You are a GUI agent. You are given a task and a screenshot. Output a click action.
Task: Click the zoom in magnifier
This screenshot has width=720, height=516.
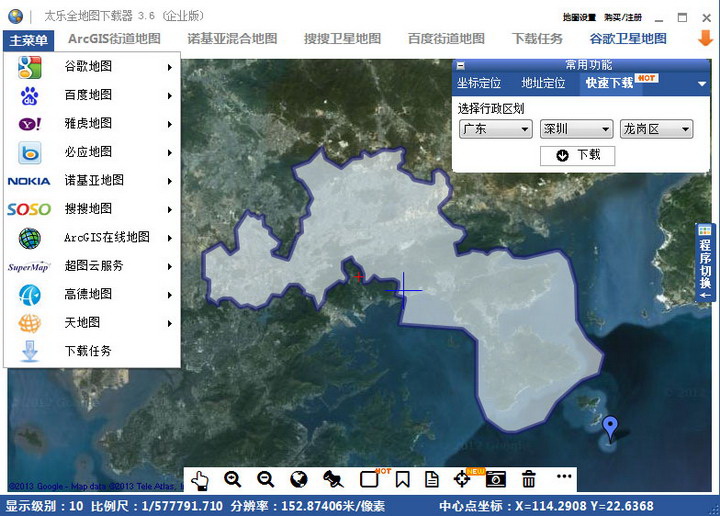232,479
